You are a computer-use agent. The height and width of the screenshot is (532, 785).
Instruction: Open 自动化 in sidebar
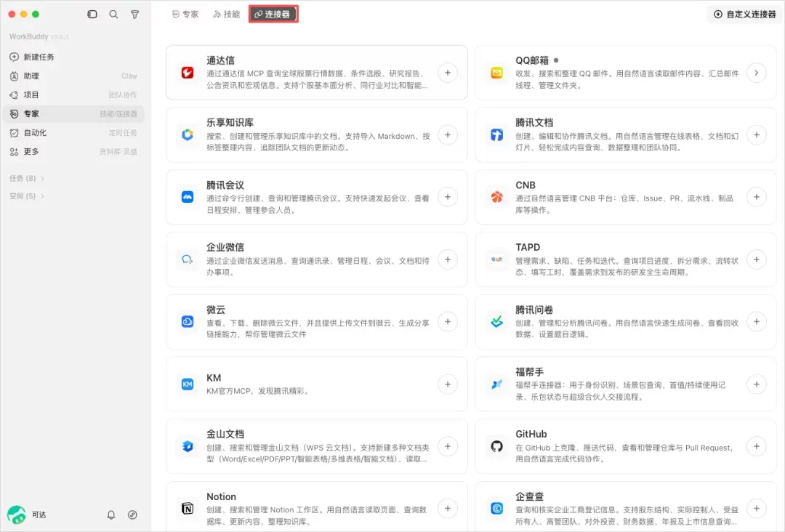tap(73, 132)
